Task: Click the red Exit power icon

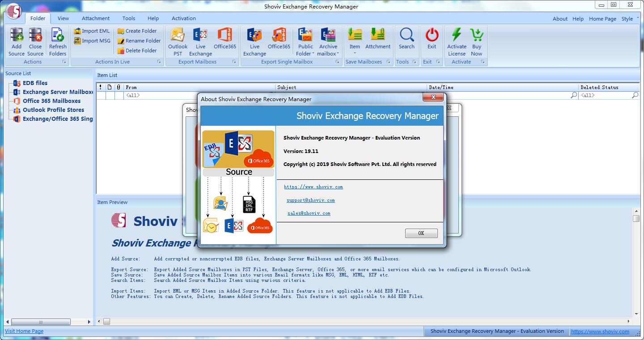Action: [x=432, y=35]
